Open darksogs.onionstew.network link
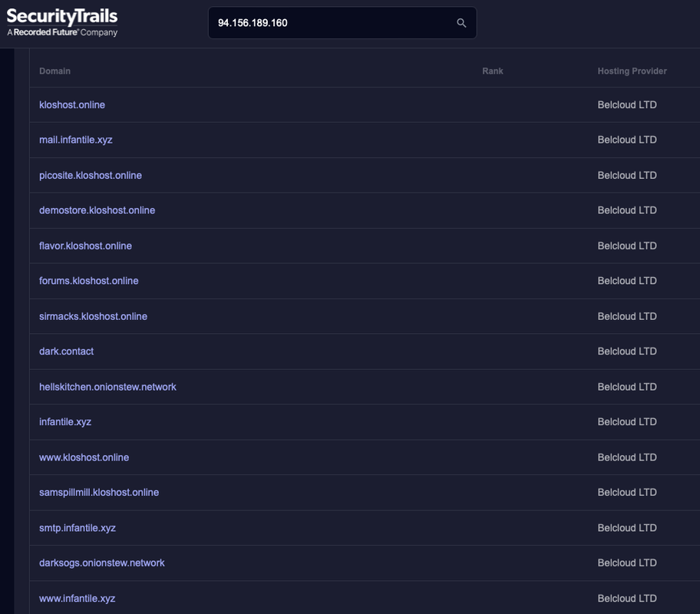The height and width of the screenshot is (614, 700). 102,563
